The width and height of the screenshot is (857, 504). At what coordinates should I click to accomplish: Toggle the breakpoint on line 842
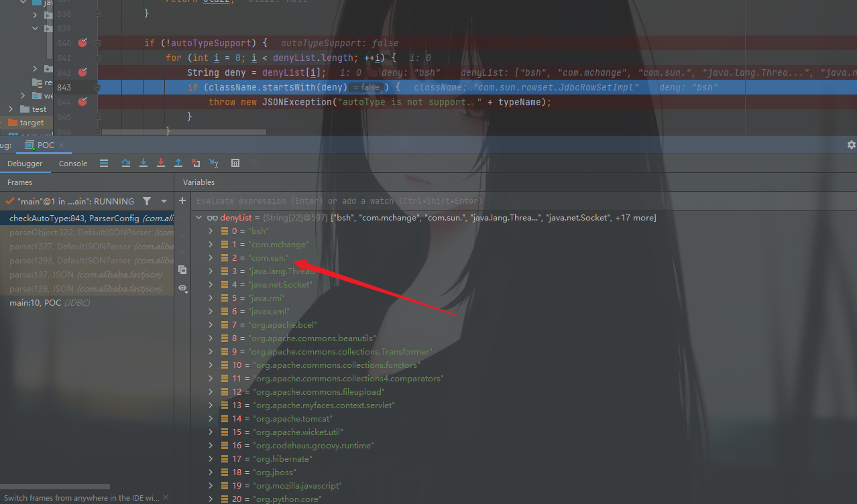pyautogui.click(x=82, y=72)
